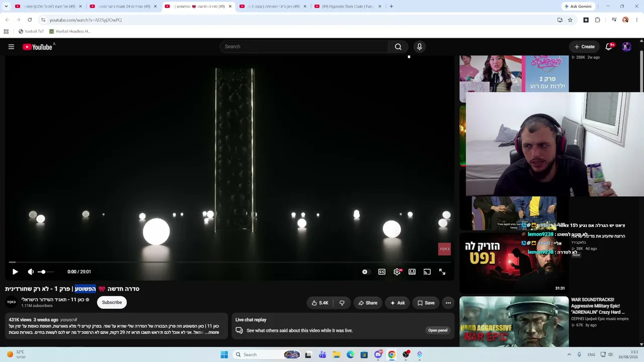Image resolution: width=644 pixels, height=362 pixels.
Task: Click the address bar URL
Action: 86,20
